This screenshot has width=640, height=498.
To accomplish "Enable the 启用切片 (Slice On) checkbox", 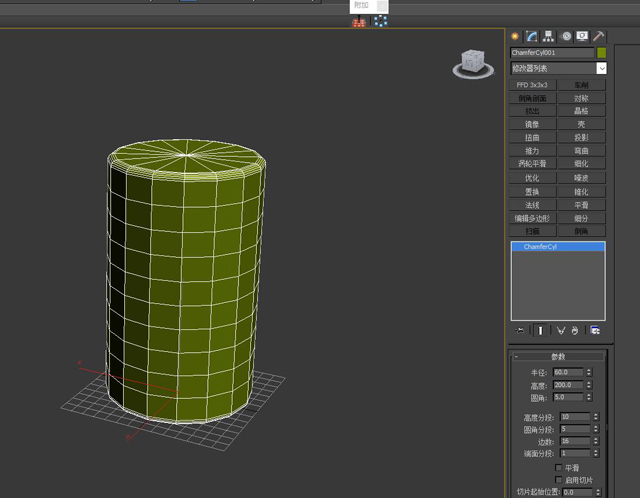I will coord(558,480).
